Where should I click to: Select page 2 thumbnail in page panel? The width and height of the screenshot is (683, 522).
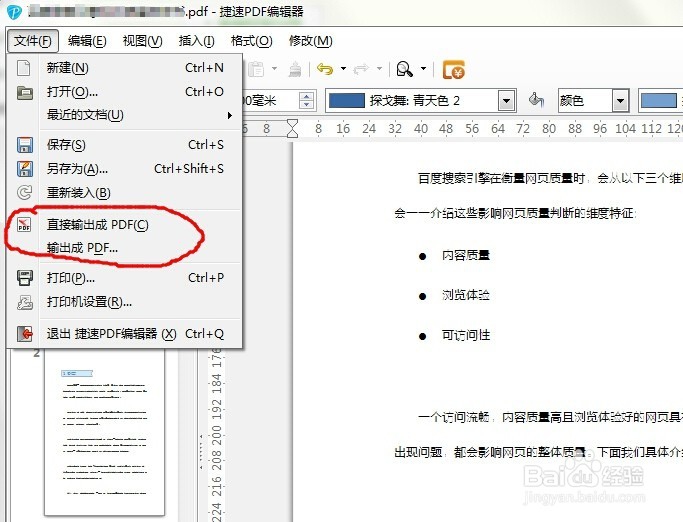coord(105,431)
